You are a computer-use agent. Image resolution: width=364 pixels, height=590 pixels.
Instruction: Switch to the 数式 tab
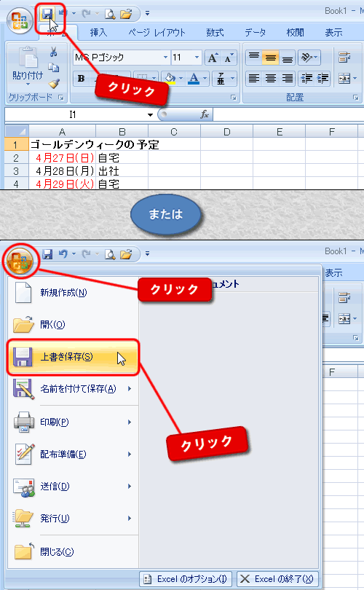[x=215, y=33]
